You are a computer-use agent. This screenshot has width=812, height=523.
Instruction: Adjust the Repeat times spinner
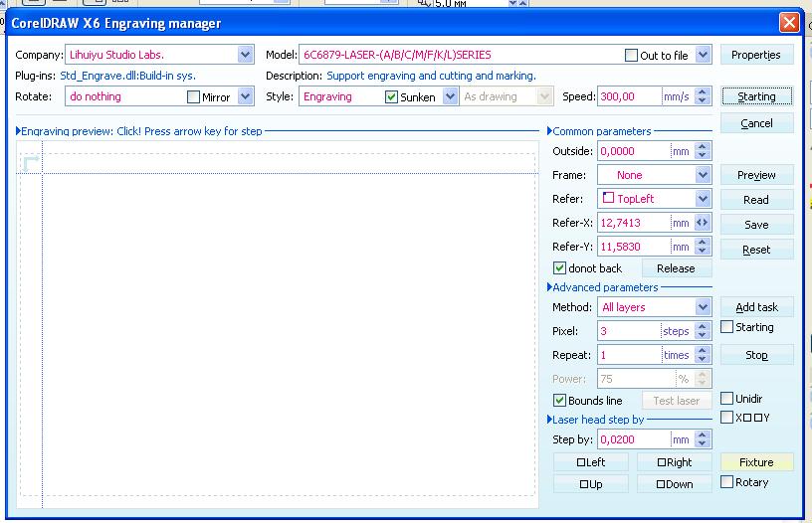pos(703,355)
